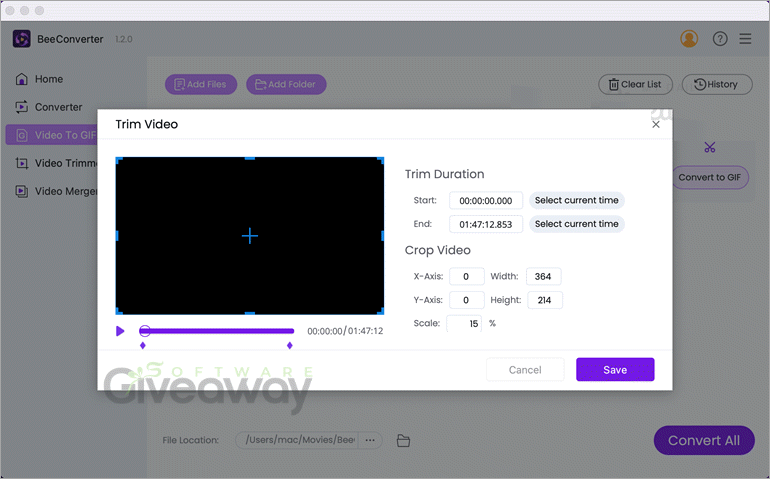The width and height of the screenshot is (770, 479).
Task: Open the output folder icon
Action: pyautogui.click(x=404, y=441)
